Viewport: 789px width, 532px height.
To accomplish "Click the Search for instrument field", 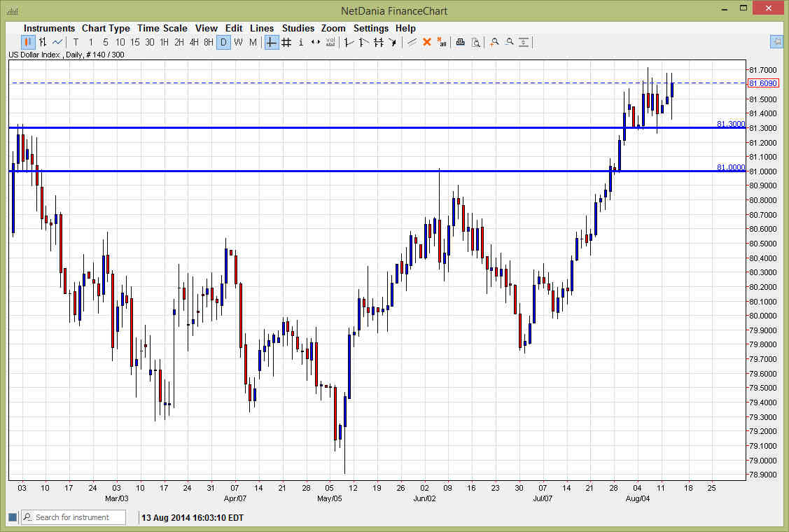I will pos(74,517).
